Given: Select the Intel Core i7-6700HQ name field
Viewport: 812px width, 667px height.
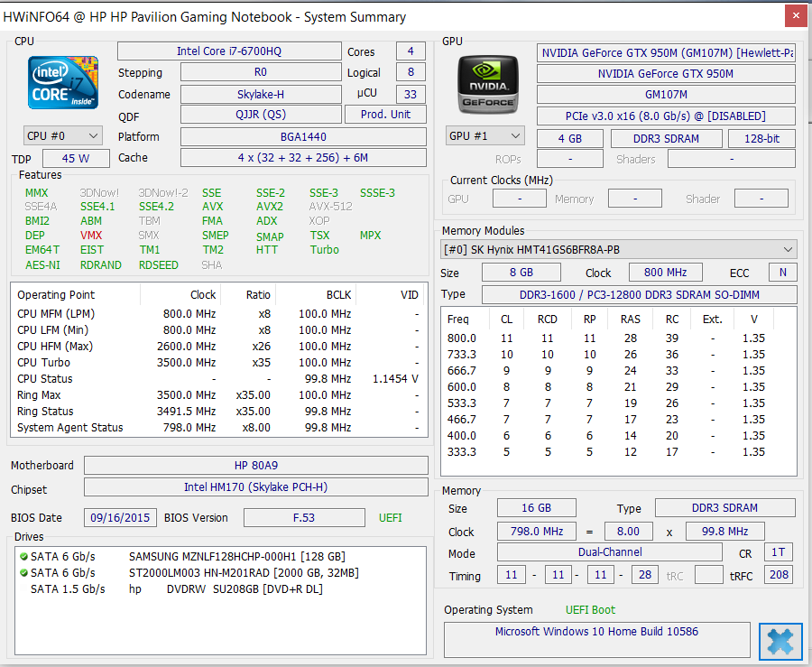Looking at the screenshot, I should coord(229,51).
